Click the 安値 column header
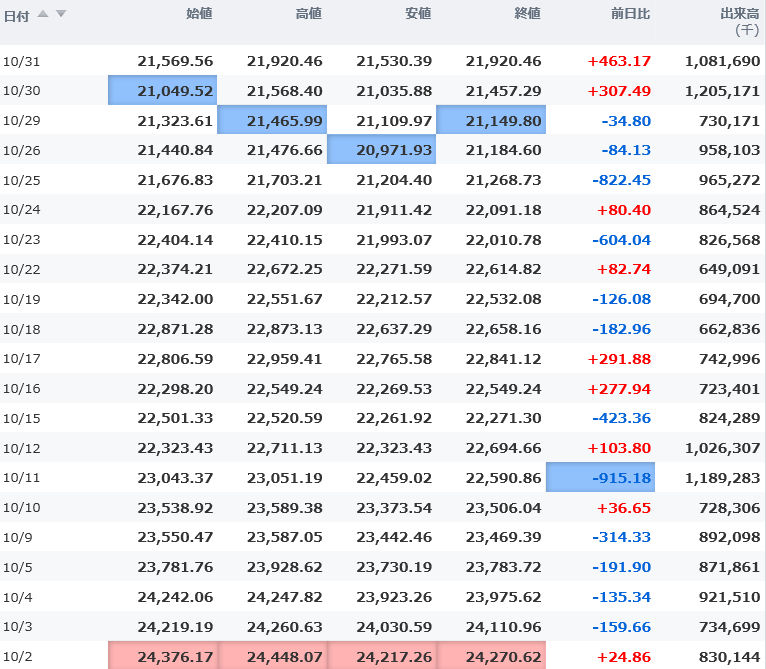Image resolution: width=766 pixels, height=669 pixels. tap(419, 14)
